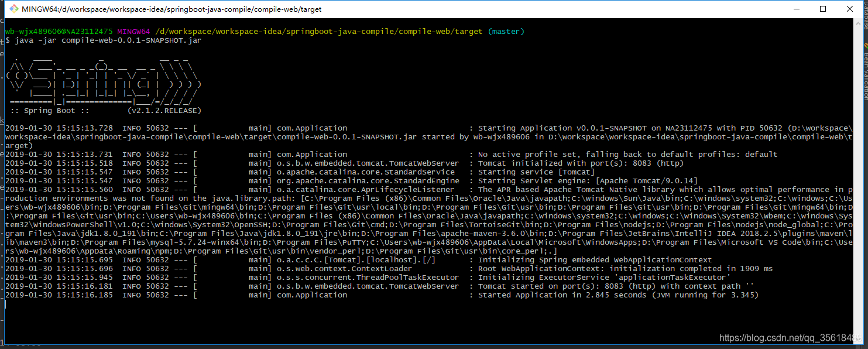
Task: Click 'Initializing Spring embedded WebApplicationContext' message
Action: click(595, 260)
